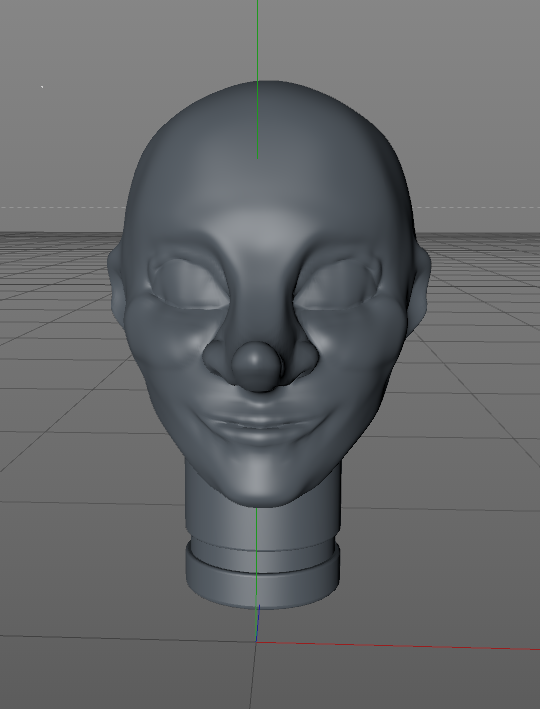Select the smiling lips of the head model
The image size is (540, 709).
[x=261, y=424]
